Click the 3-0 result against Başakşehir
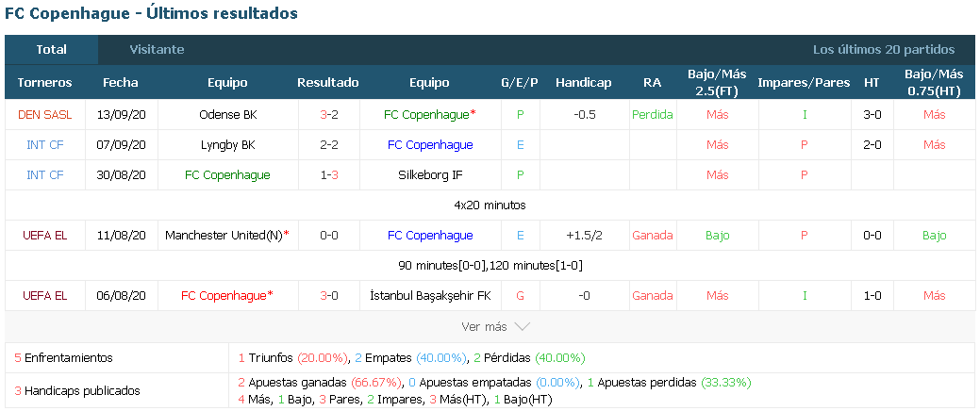The image size is (980, 411). click(x=329, y=295)
